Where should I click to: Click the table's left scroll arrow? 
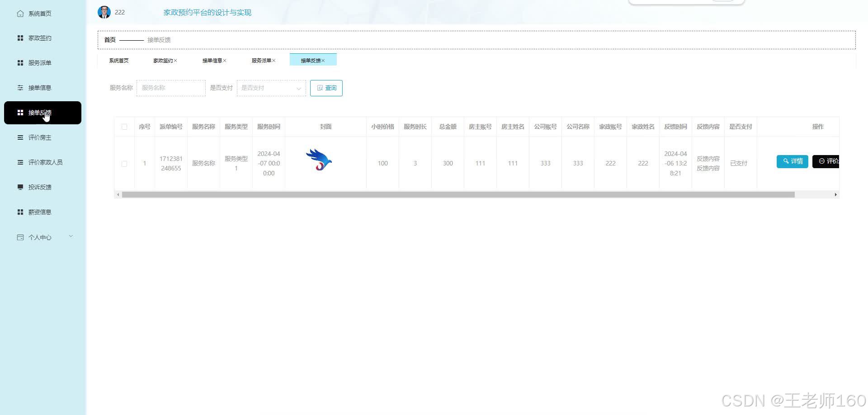118,195
